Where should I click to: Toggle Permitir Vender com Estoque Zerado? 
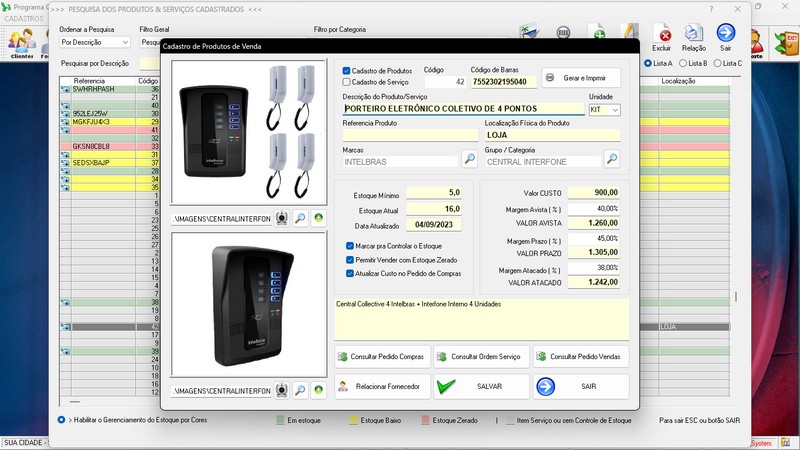coord(349,259)
